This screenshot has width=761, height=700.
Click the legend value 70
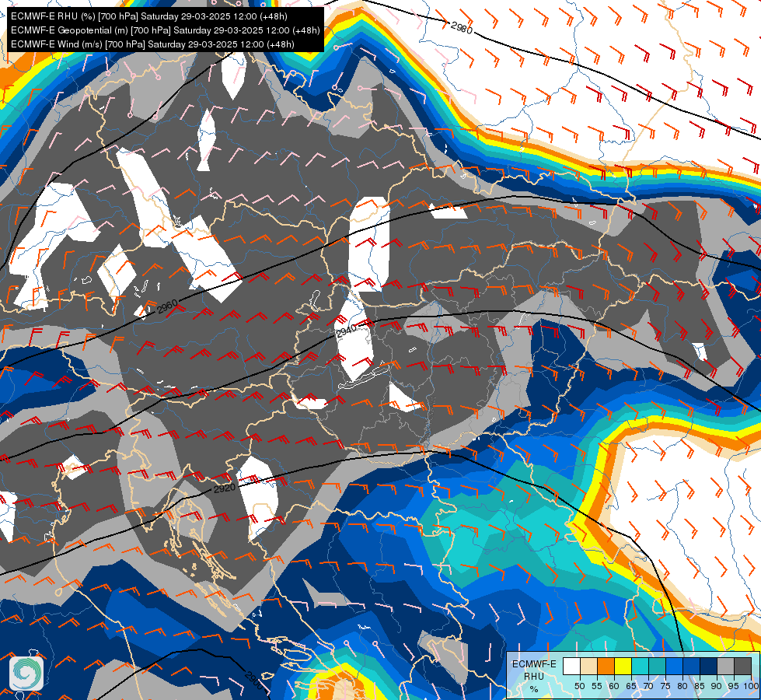pos(648,687)
